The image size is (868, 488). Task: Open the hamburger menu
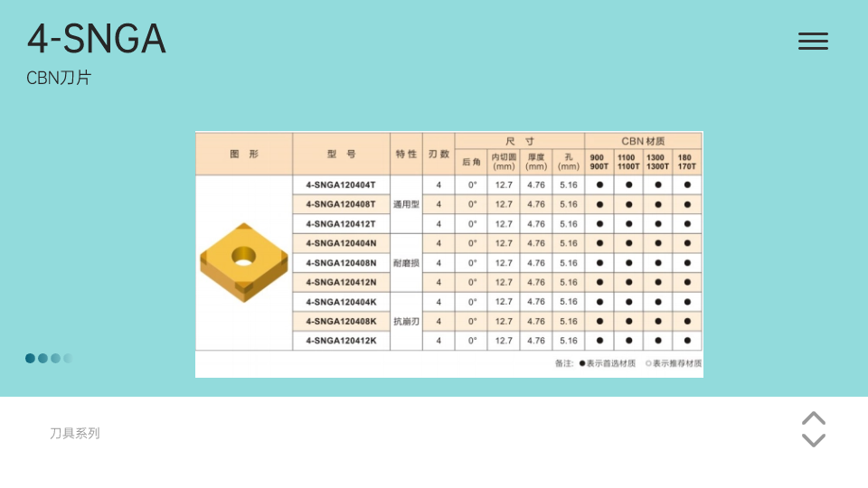point(813,41)
